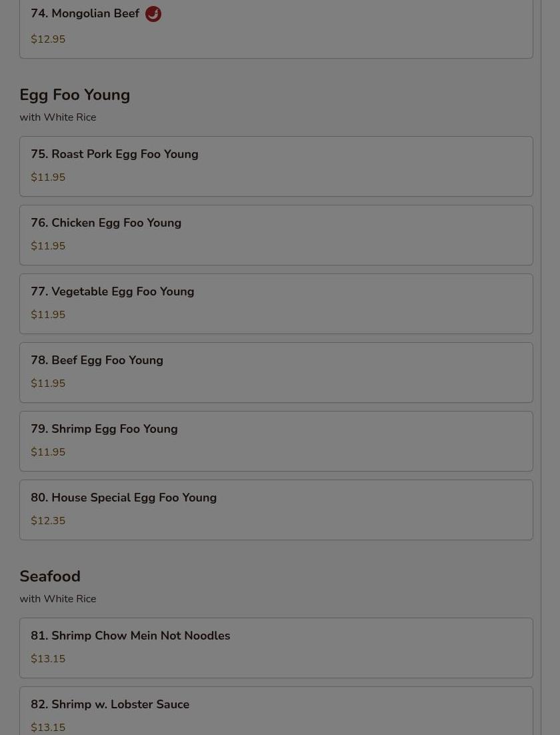Click $11.95 price under Shrimp Egg Foo Young
This screenshot has width=560, height=735.
[x=48, y=452]
